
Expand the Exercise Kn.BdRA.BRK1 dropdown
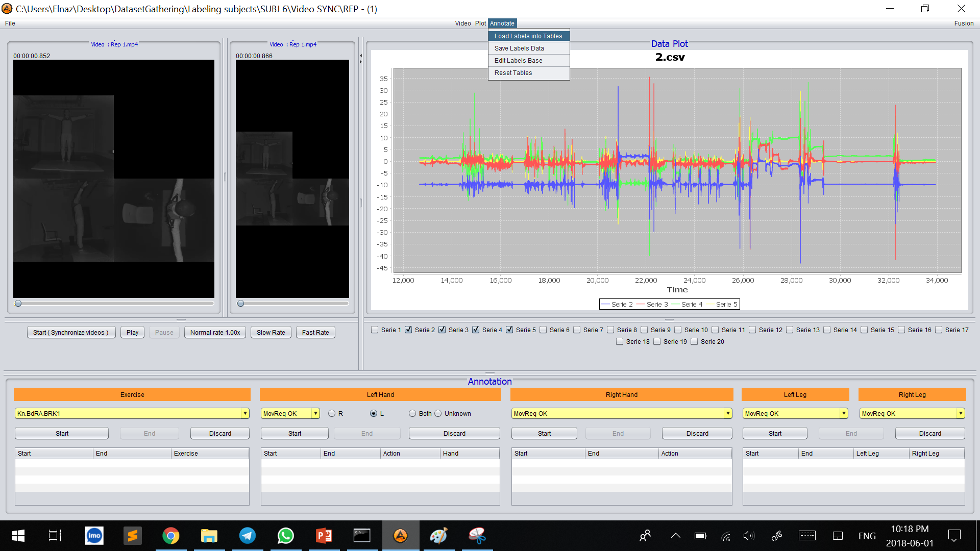[245, 414]
